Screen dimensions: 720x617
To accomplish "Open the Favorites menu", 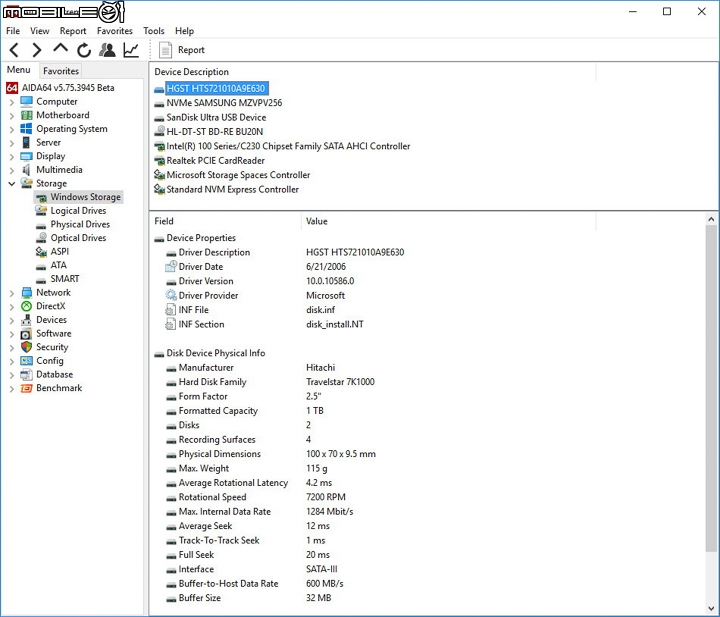I will (x=115, y=31).
